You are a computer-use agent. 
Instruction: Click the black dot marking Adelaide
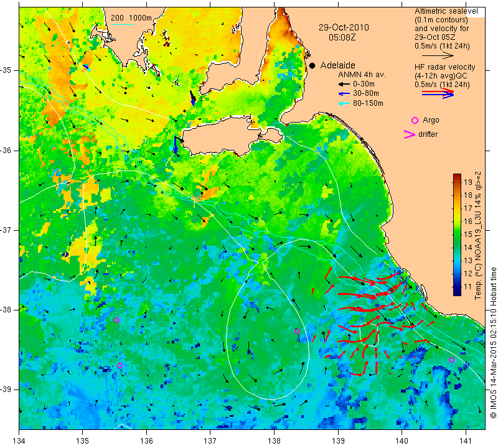click(312, 65)
